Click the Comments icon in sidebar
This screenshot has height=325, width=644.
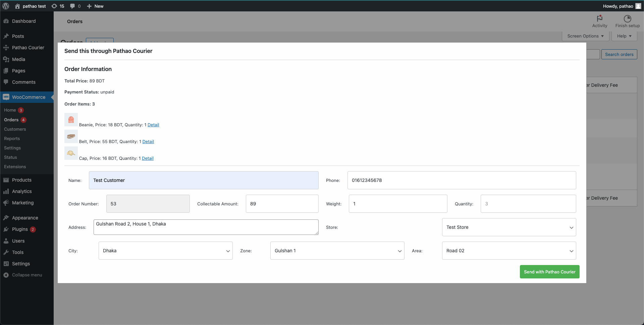(x=6, y=82)
